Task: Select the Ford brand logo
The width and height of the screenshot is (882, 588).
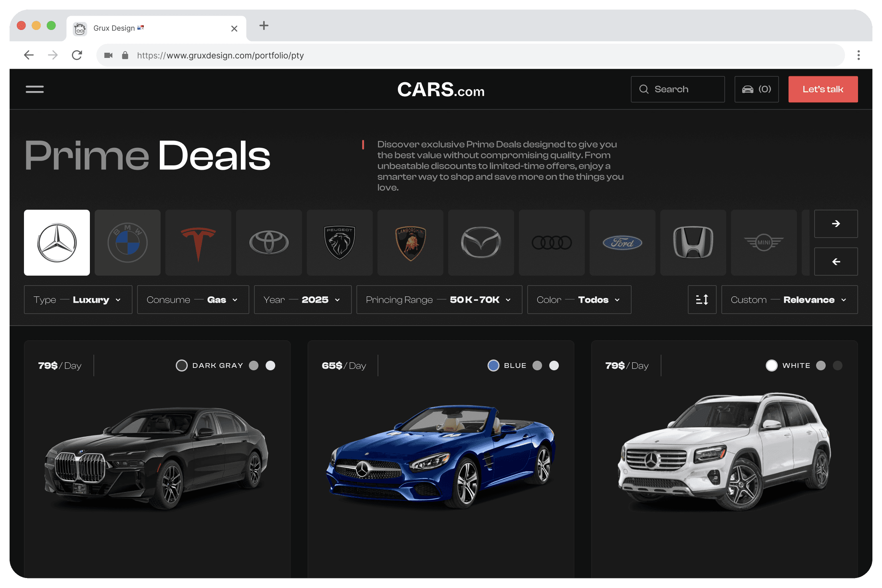Action: tap(622, 242)
